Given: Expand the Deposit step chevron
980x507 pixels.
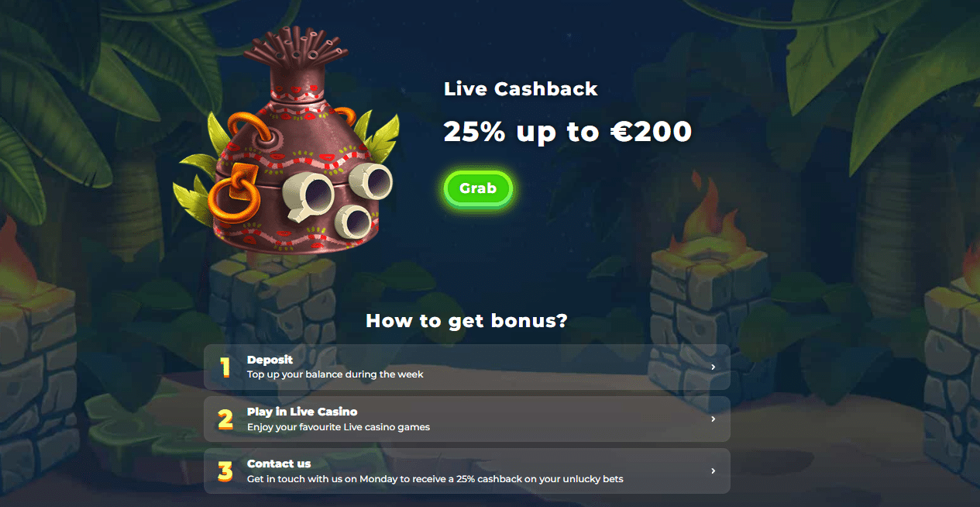Looking at the screenshot, I should [714, 367].
